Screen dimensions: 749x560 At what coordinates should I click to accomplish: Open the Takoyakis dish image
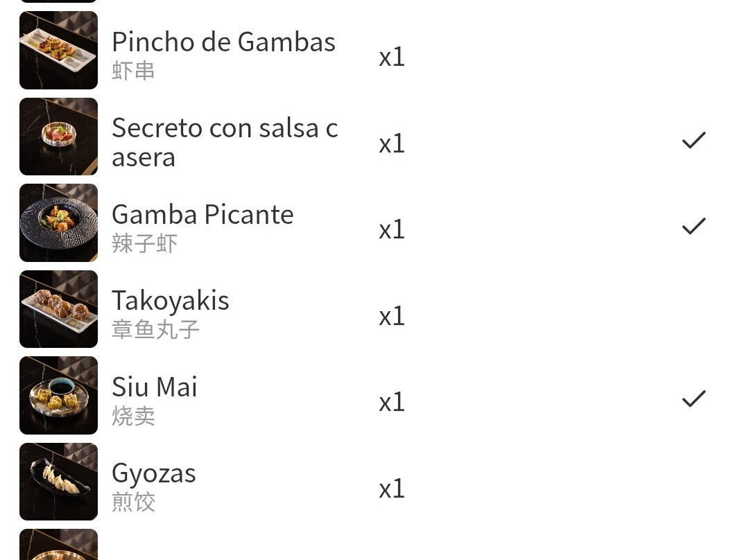tap(58, 309)
